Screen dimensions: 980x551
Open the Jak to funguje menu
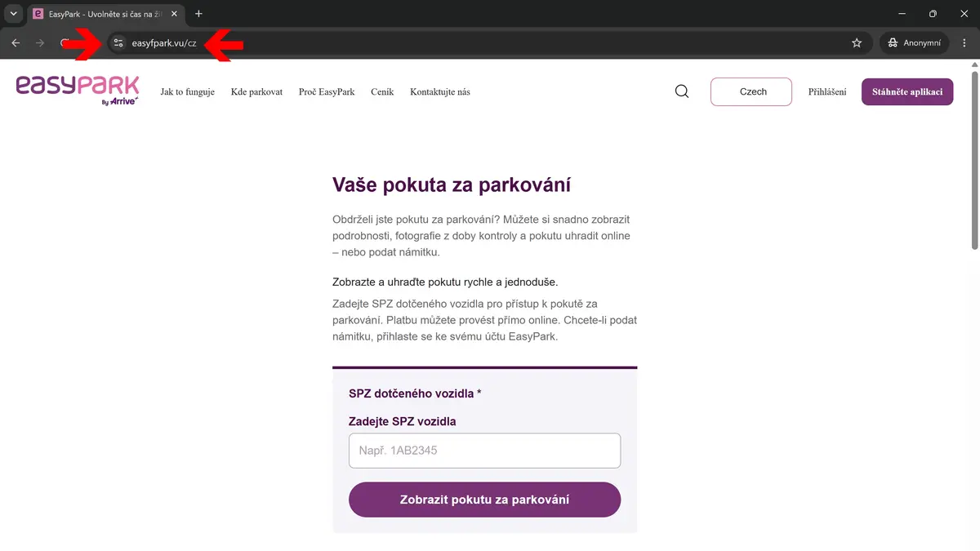[x=188, y=92]
